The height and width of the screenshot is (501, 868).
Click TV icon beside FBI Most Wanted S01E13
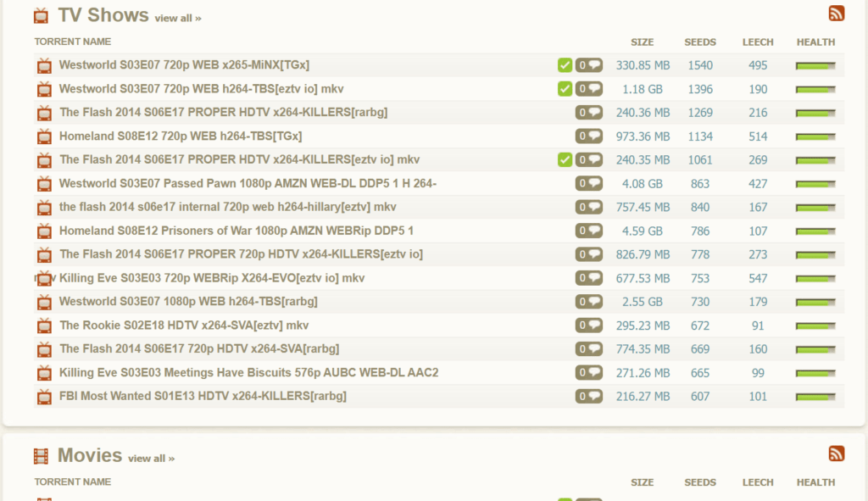(44, 397)
